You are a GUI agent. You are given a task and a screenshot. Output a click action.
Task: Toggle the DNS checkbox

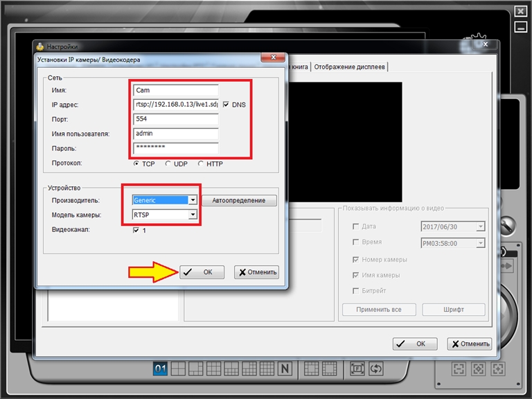(x=227, y=105)
